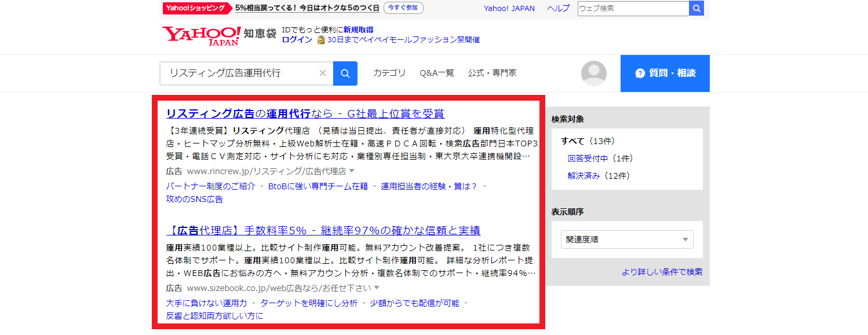Screen dimensions: 868x335
Task: Open パートナー制度のご紹介 sitelink
Action: coord(210,186)
